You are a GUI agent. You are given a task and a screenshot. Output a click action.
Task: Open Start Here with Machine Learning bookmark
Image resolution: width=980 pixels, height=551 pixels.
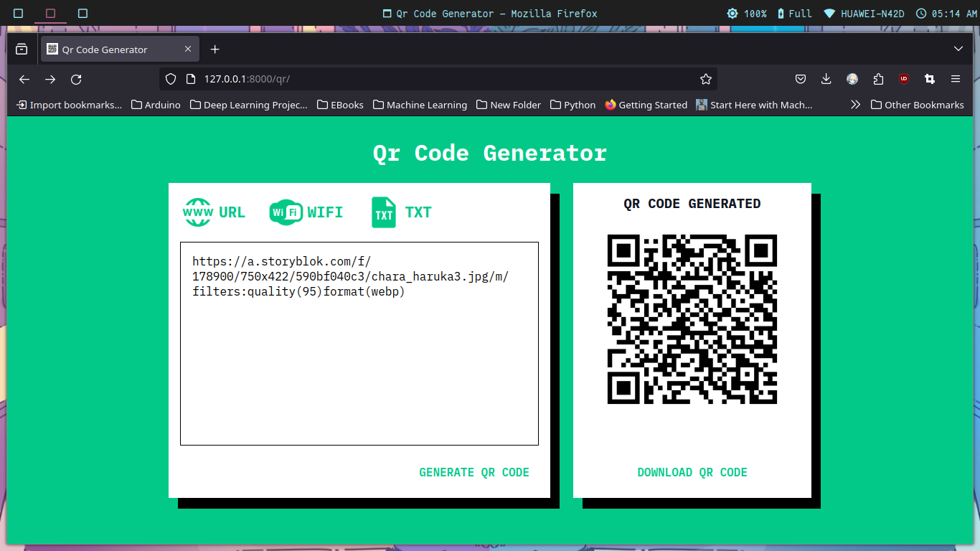click(x=755, y=105)
